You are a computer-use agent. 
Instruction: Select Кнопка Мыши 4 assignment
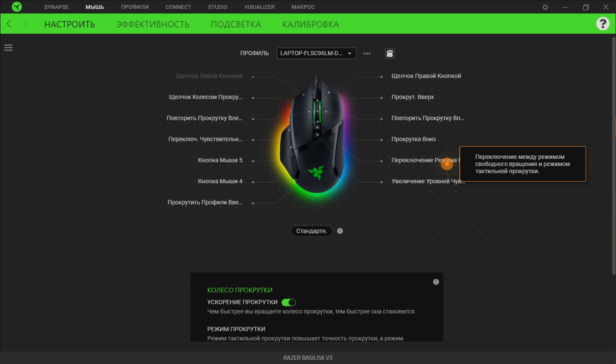click(x=220, y=181)
